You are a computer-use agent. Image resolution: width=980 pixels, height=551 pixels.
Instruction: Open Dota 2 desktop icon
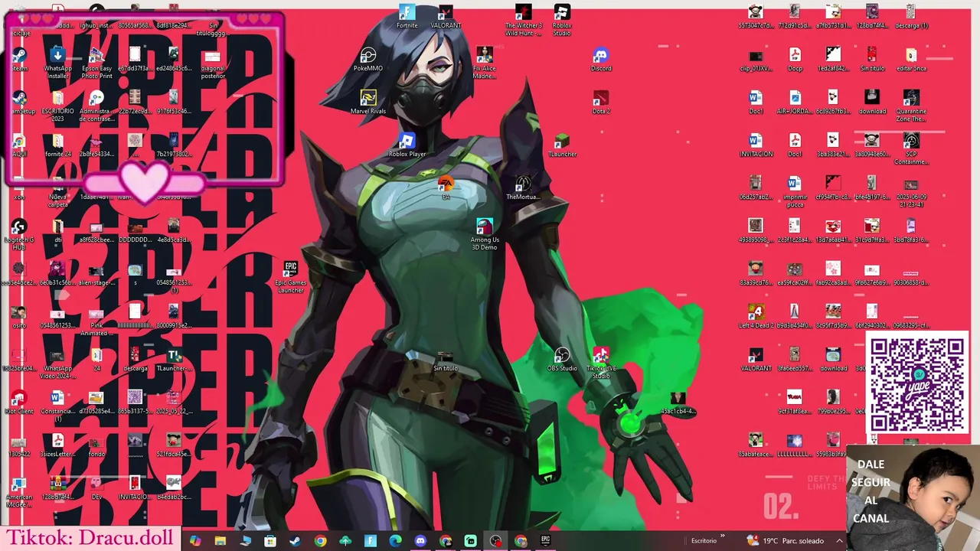(x=601, y=103)
